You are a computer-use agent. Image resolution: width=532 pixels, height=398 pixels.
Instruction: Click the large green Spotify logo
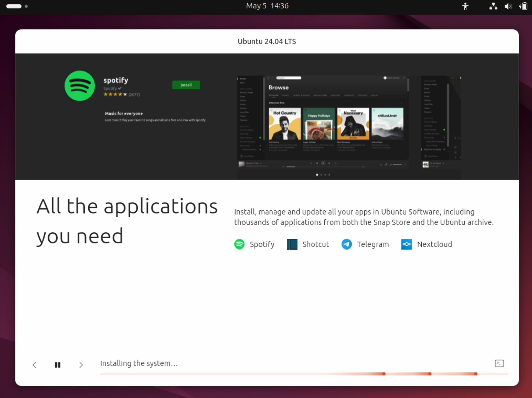tap(80, 86)
